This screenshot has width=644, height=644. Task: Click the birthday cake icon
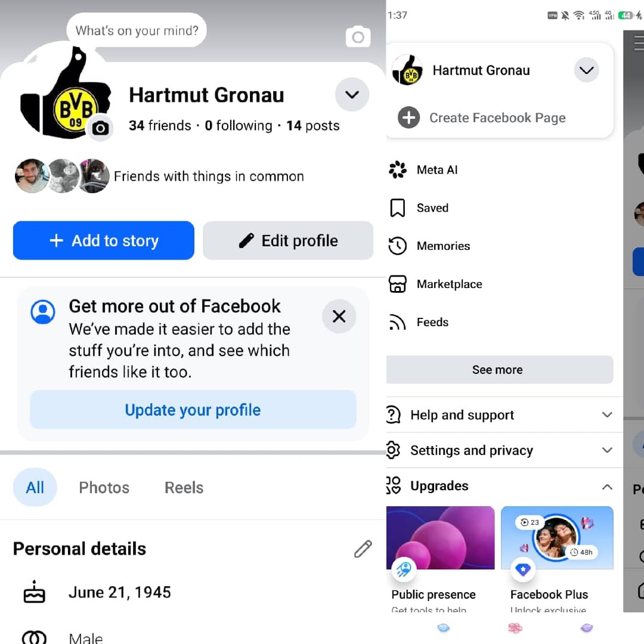(35, 592)
